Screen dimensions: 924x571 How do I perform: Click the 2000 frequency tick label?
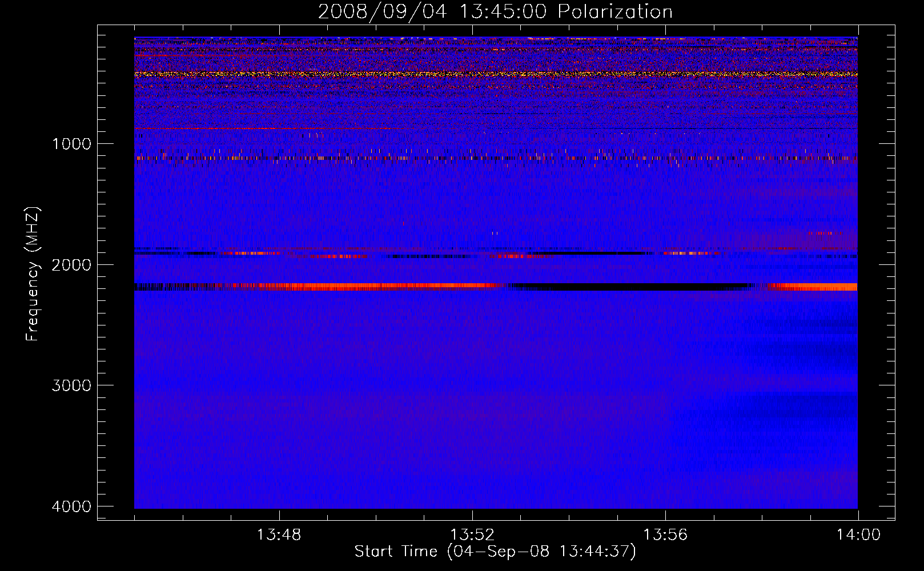pos(71,264)
